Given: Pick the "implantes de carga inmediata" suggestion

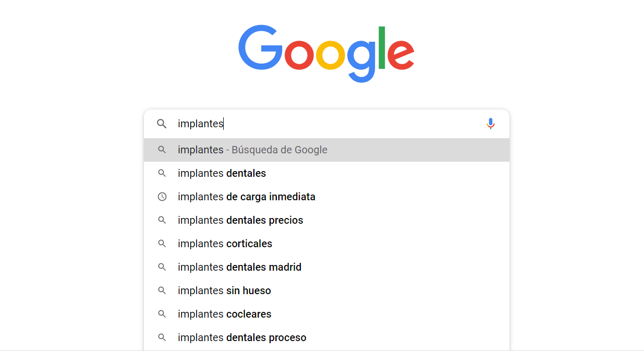Looking at the screenshot, I should point(246,197).
